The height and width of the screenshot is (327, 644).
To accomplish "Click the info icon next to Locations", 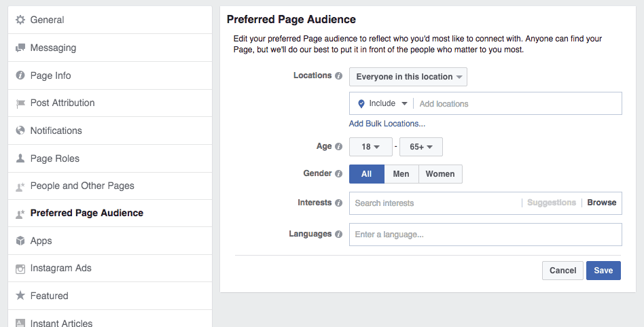I will click(338, 76).
